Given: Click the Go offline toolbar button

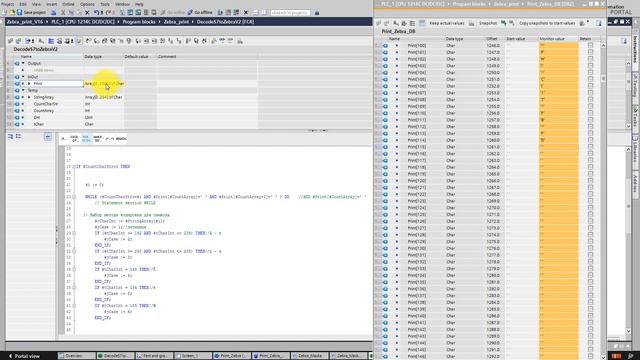Looking at the screenshot, I should coord(200,13).
